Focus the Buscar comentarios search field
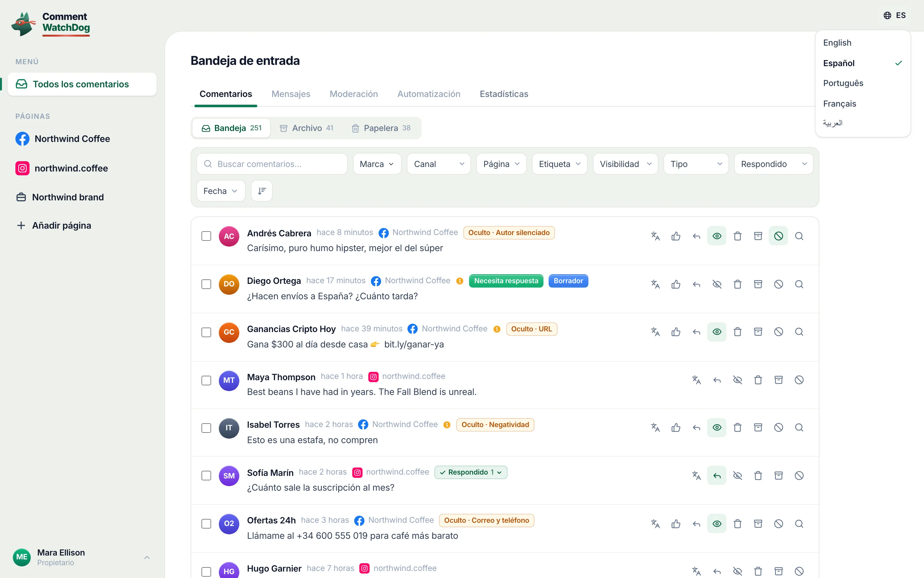 click(272, 164)
